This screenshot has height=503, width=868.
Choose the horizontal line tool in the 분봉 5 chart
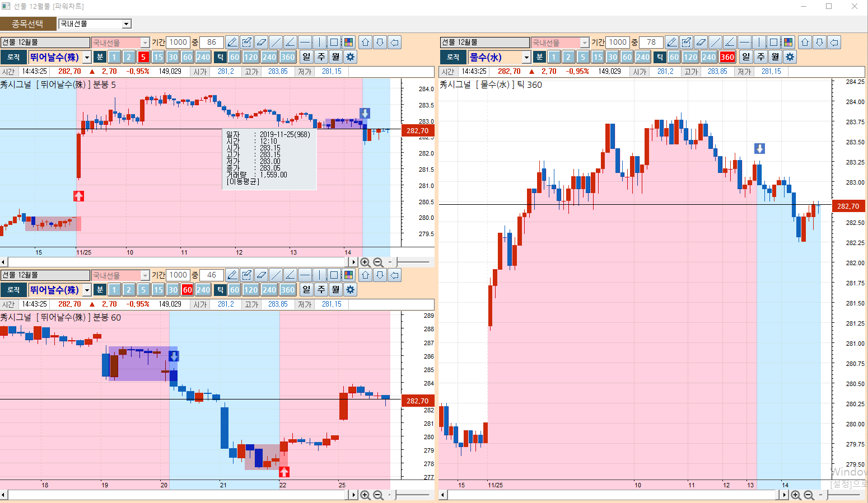coord(305,43)
